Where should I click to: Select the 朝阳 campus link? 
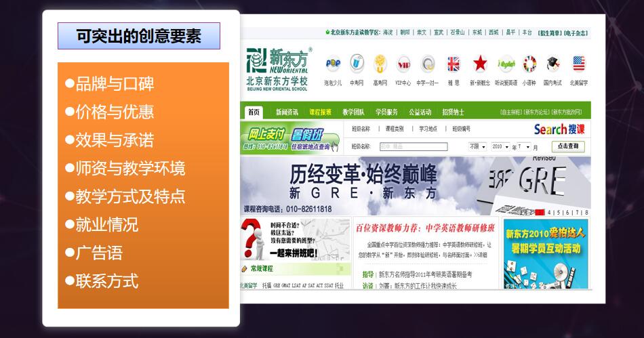[x=405, y=33]
